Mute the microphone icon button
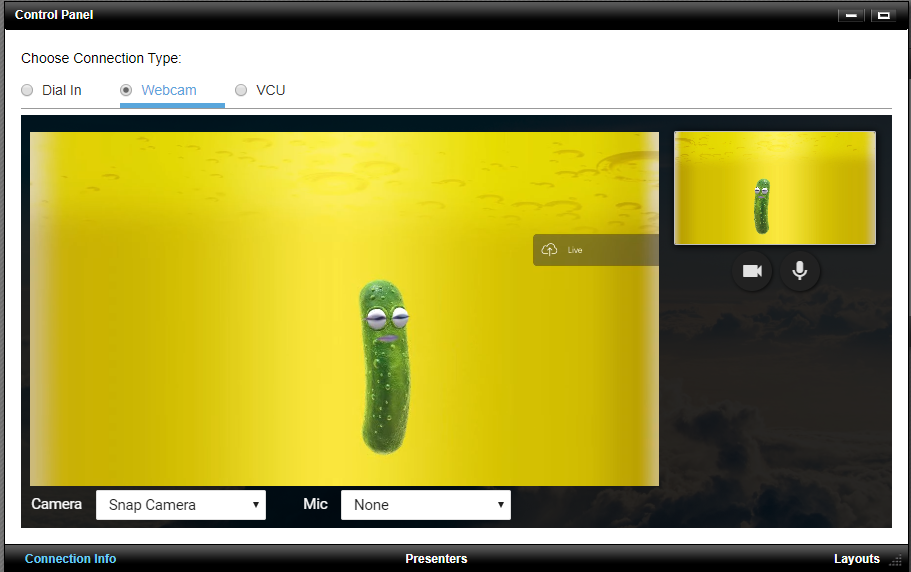911x572 pixels. pos(799,271)
